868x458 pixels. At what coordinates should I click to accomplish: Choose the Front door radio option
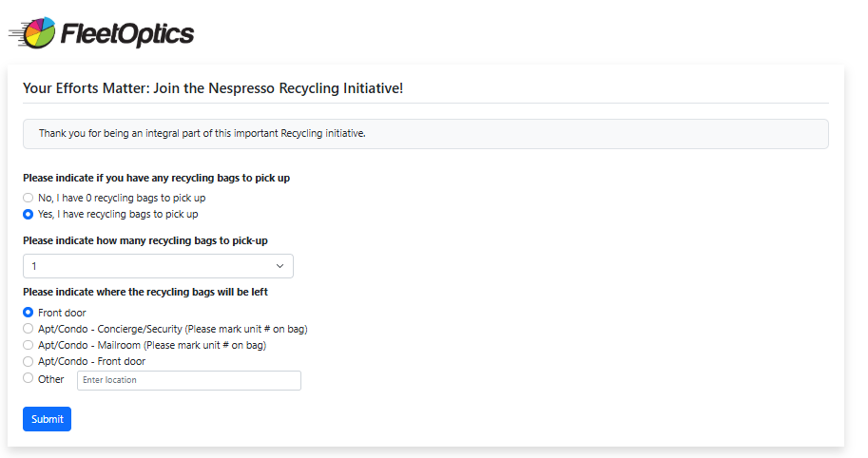click(29, 313)
